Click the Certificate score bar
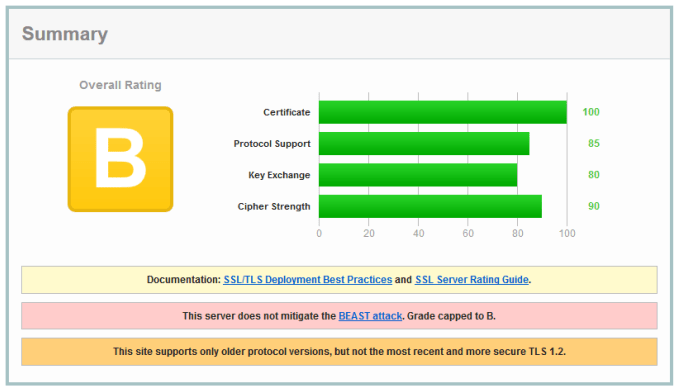This screenshot has width=679, height=392. click(x=443, y=112)
